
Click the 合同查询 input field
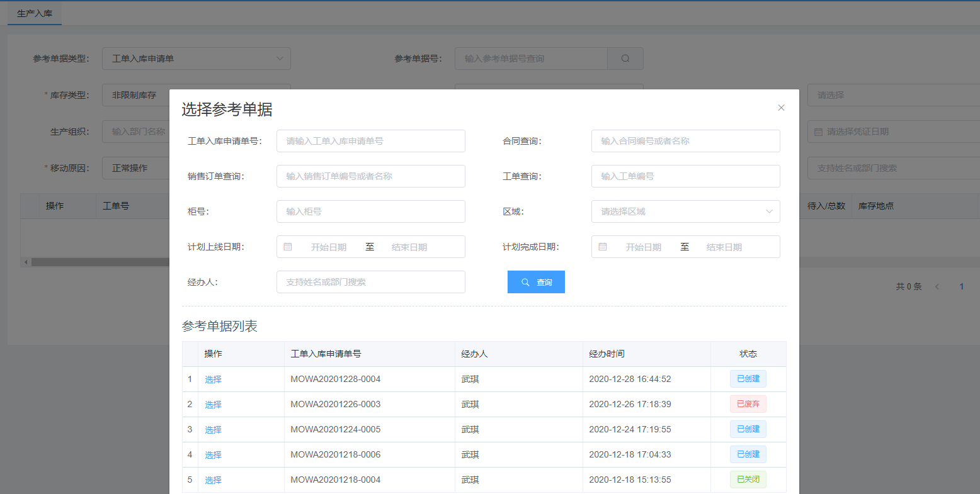[x=685, y=141]
